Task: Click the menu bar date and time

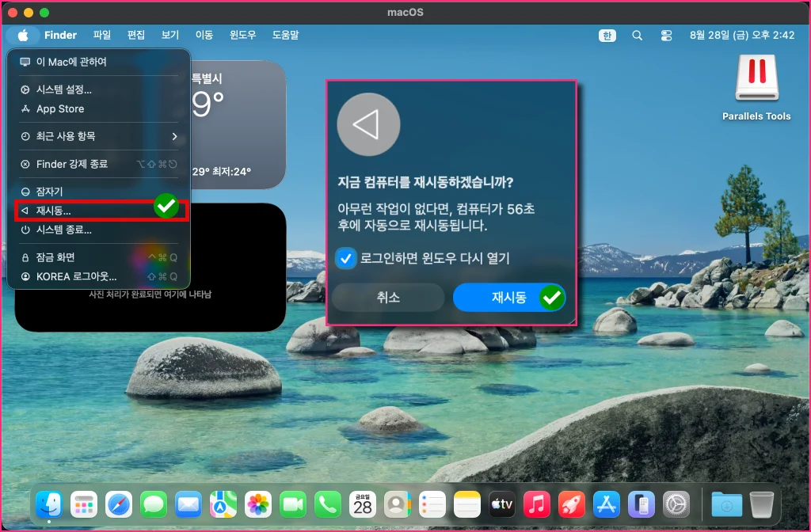Action: click(741, 35)
